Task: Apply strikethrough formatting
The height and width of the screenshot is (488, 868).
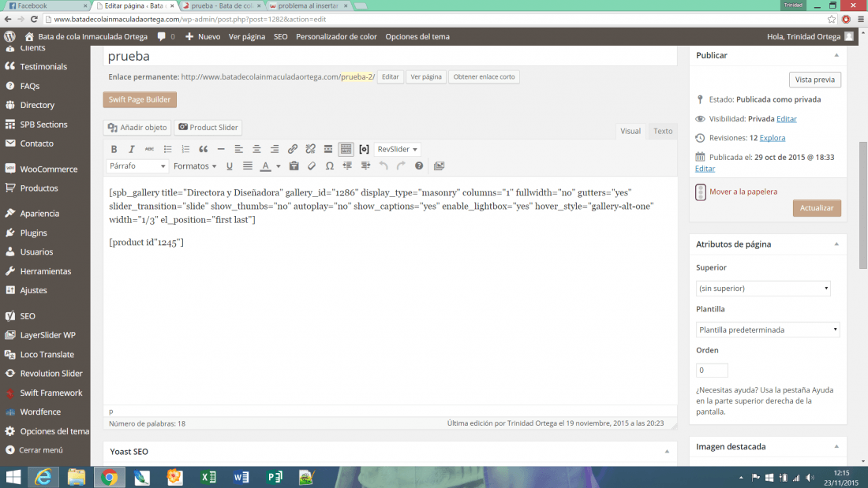Action: [149, 149]
